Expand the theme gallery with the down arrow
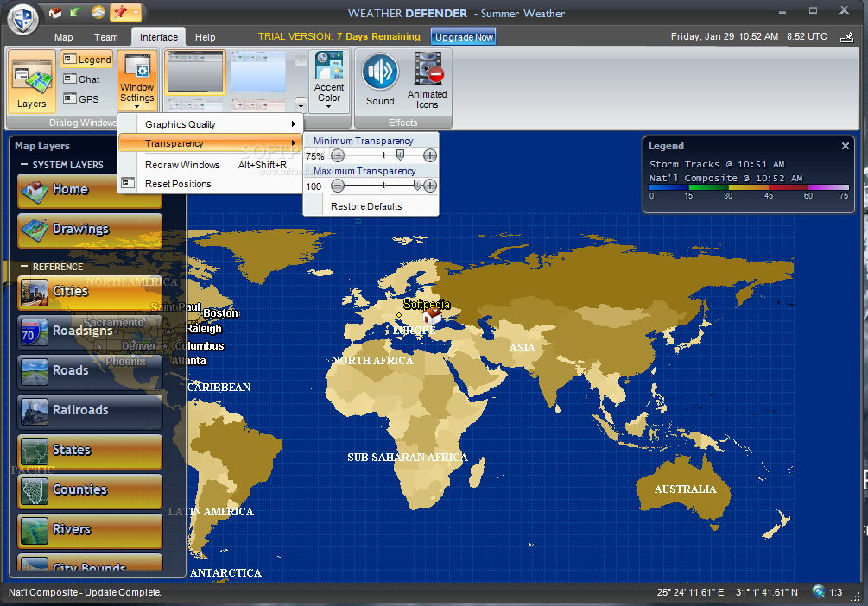Image resolution: width=868 pixels, height=606 pixels. [x=301, y=104]
